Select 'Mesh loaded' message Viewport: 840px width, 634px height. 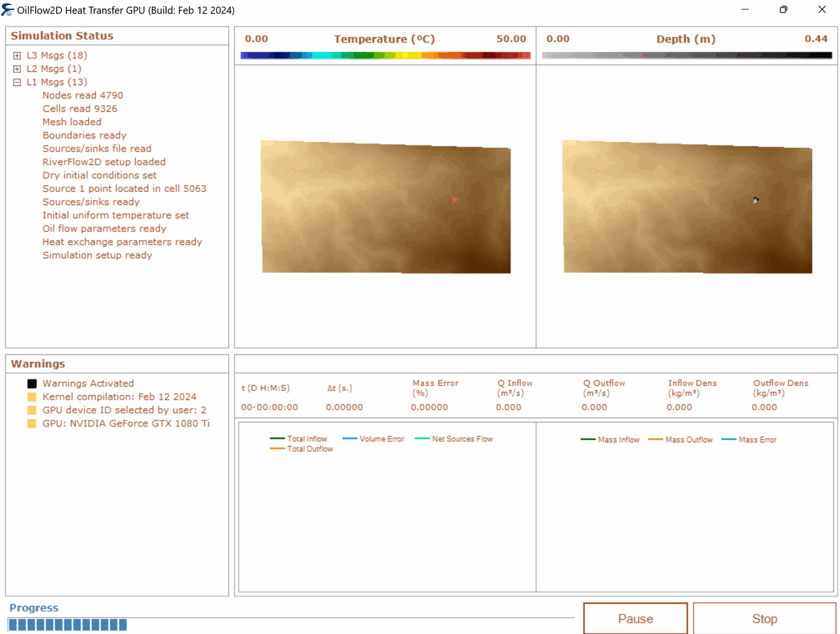(72, 122)
